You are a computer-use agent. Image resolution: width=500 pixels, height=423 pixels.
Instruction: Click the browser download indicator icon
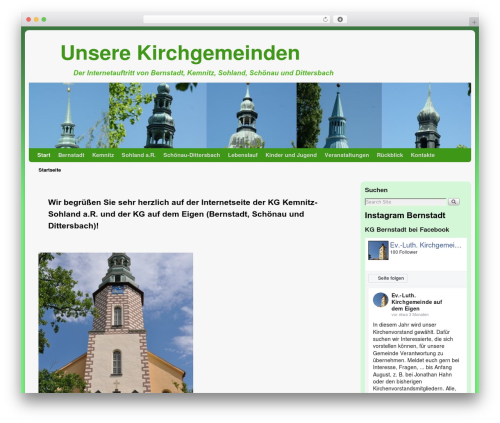340,19
